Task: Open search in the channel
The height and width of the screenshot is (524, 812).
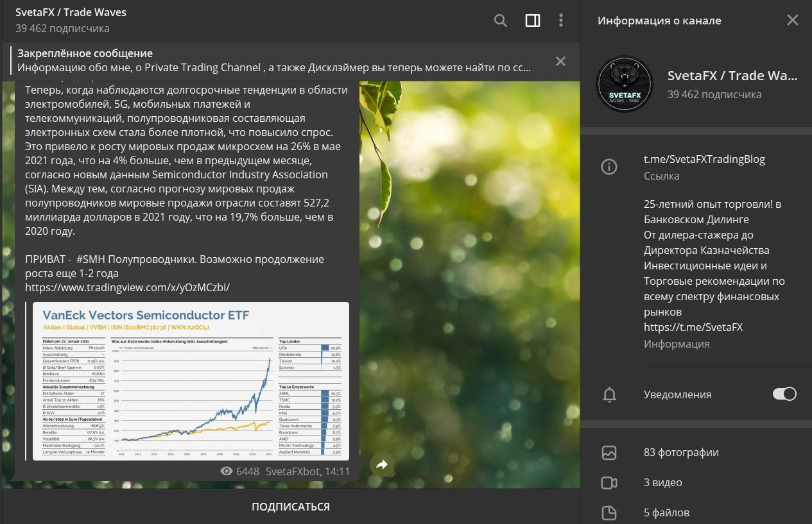Action: pos(501,21)
